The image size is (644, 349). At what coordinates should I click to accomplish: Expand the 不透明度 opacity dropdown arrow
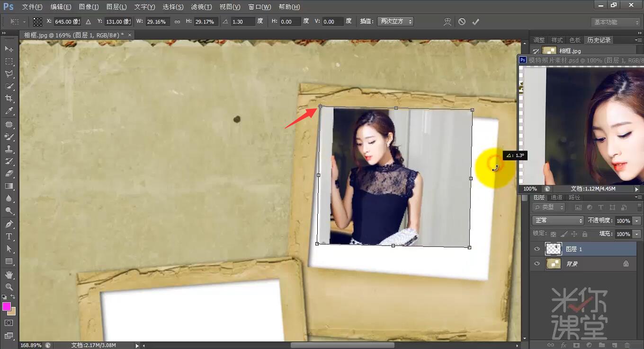(637, 221)
